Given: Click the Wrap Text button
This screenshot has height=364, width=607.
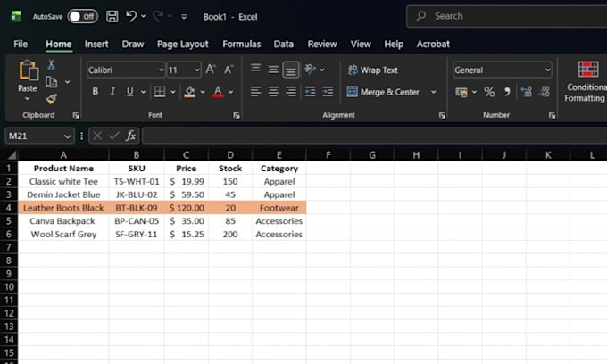Looking at the screenshot, I should (x=373, y=70).
